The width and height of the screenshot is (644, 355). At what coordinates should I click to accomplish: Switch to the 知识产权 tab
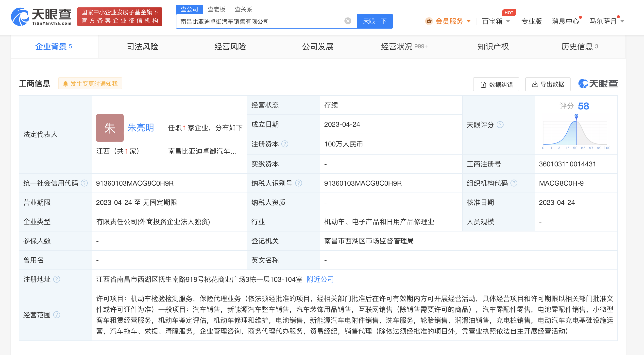(493, 47)
